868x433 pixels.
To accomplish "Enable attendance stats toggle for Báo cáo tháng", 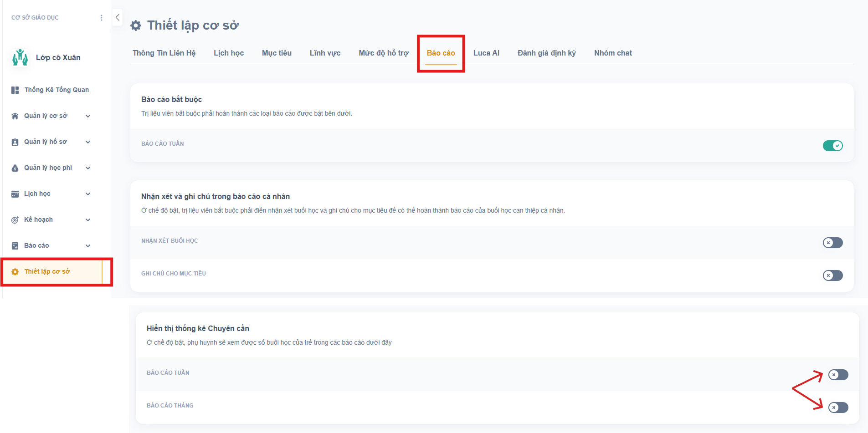I will click(838, 408).
